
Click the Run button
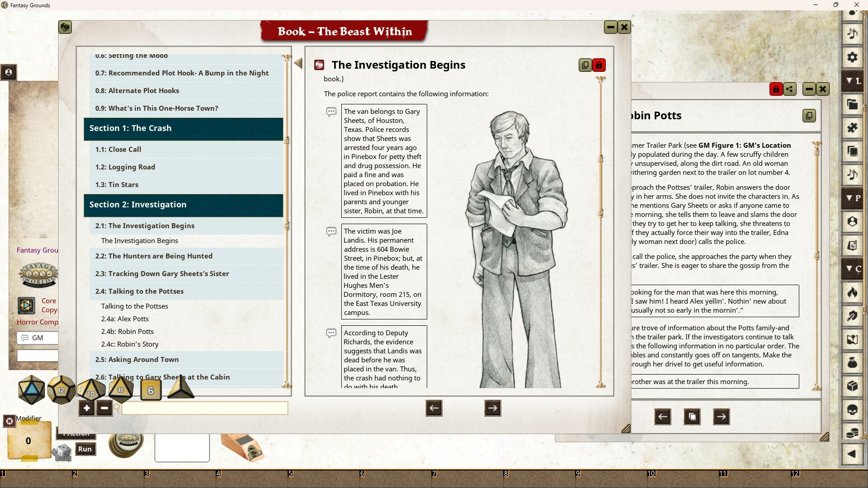point(85,449)
